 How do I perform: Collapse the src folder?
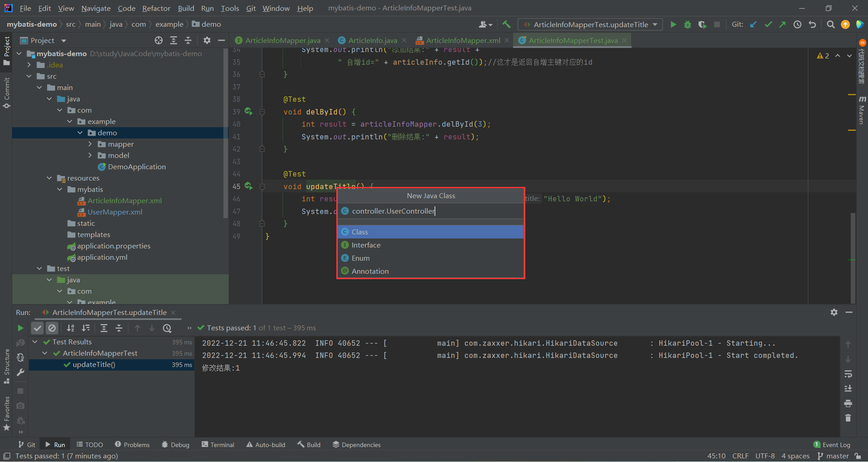pos(29,76)
